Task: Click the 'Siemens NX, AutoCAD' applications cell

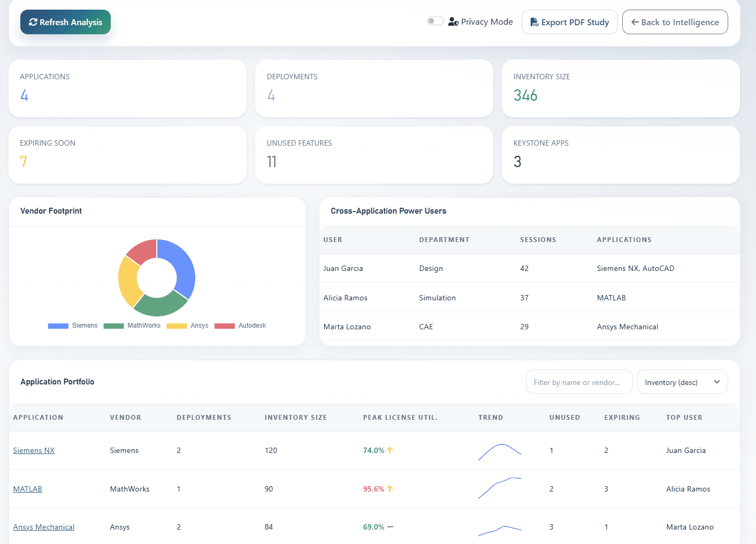Action: tap(636, 268)
